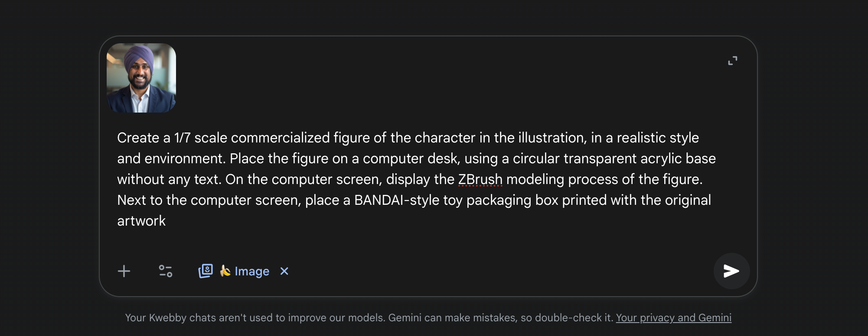The height and width of the screenshot is (336, 868).
Task: Open the uploaded portrait photo thumbnail
Action: pos(141,78)
